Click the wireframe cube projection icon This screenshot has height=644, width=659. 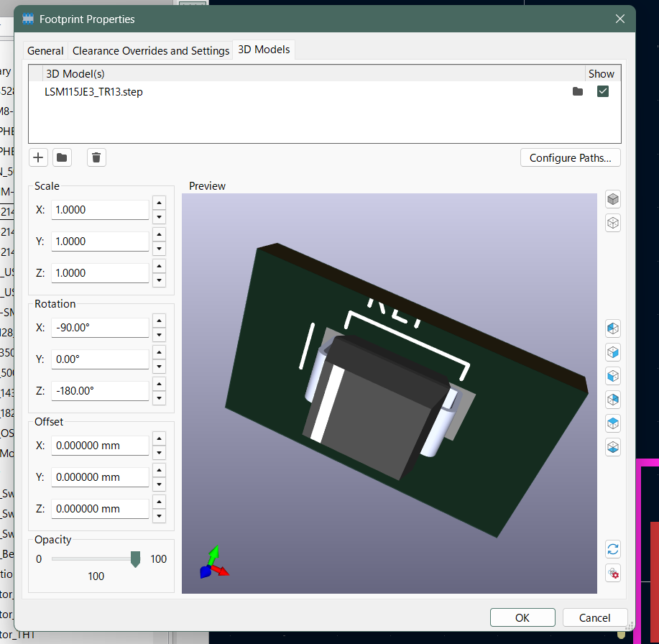613,223
